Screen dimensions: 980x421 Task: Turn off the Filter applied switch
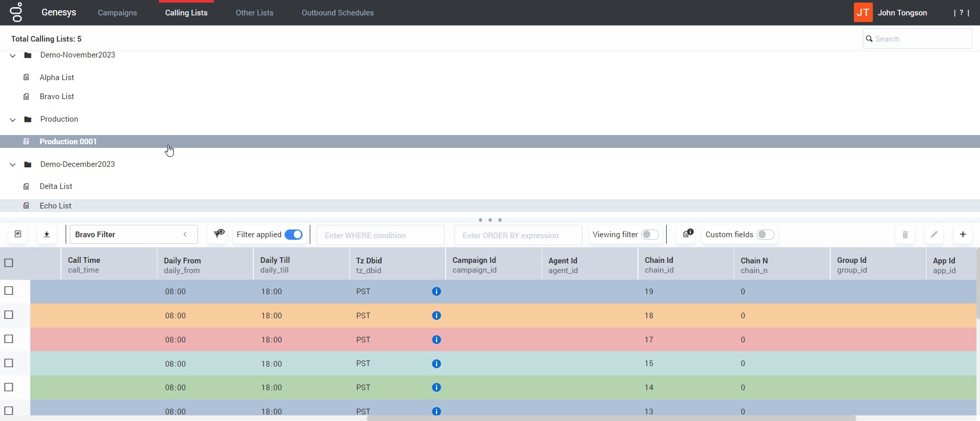point(294,235)
